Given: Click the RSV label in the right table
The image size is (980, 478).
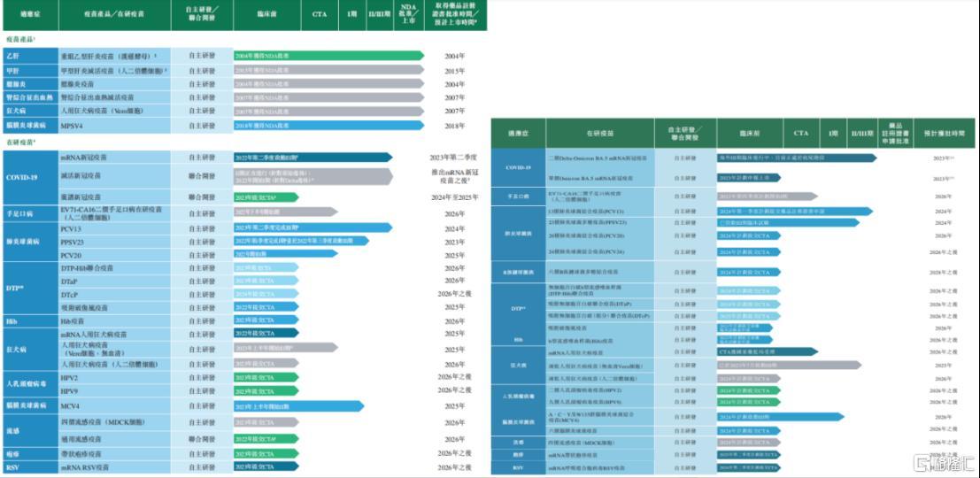Looking at the screenshot, I should (x=517, y=466).
